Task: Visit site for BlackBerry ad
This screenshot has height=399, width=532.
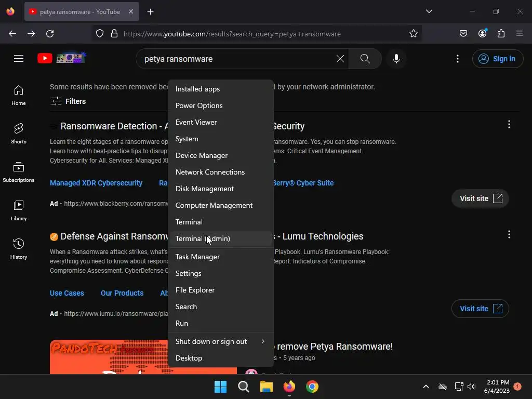Action: pos(480,198)
